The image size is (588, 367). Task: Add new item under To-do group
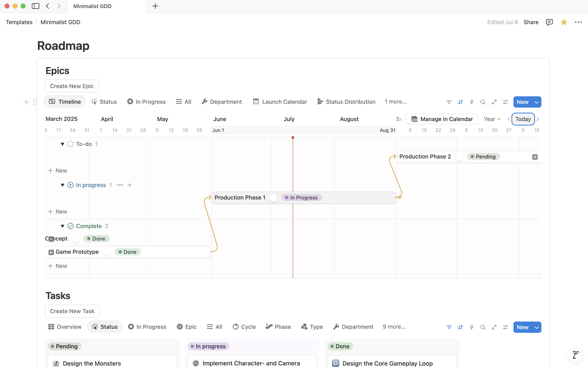pos(57,171)
